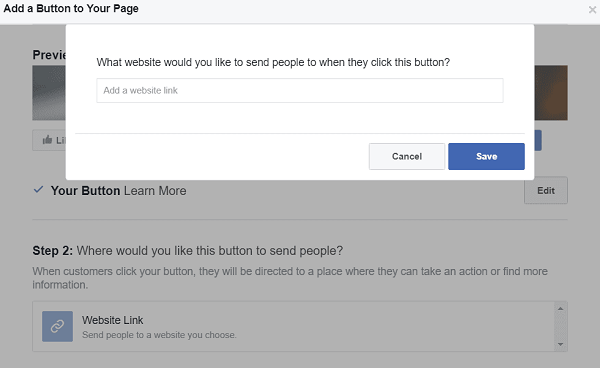Cancel the website link dialog
The image size is (600, 368).
point(407,156)
